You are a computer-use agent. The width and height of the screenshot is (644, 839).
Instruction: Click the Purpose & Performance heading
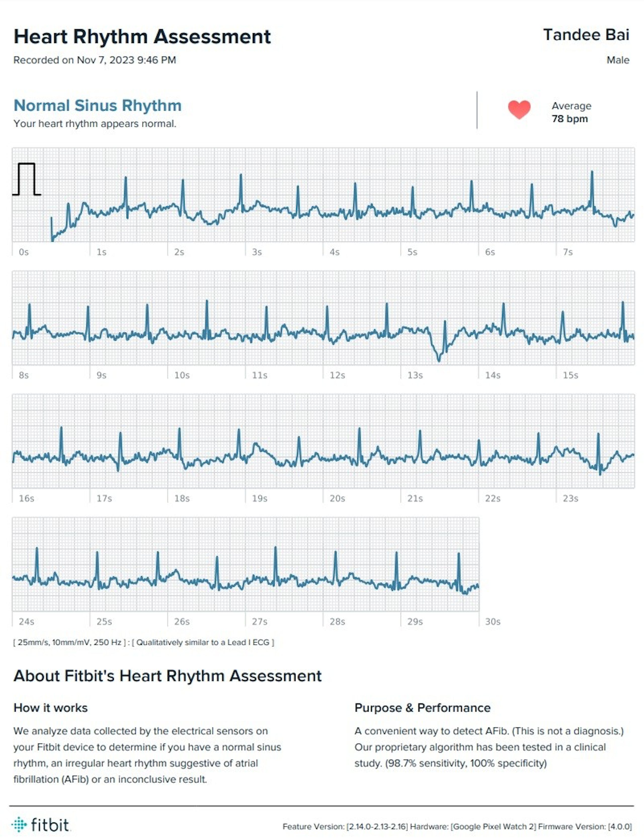coord(422,708)
